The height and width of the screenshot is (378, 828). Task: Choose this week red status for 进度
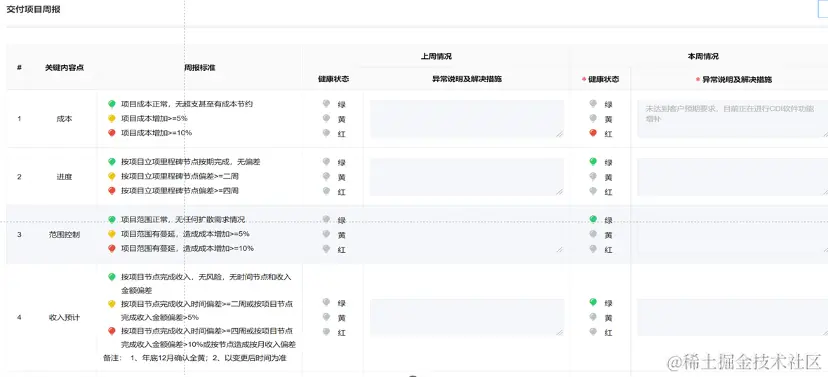(593, 192)
